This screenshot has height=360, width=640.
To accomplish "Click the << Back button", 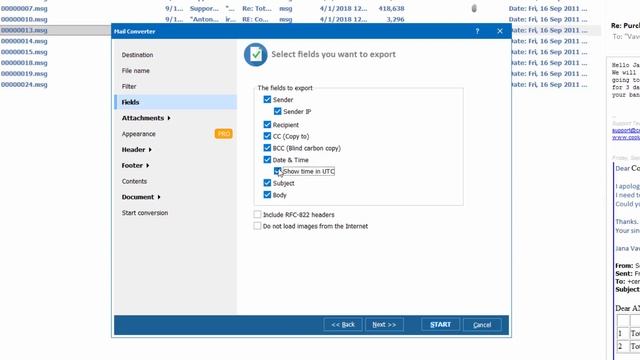I will coord(343,324).
